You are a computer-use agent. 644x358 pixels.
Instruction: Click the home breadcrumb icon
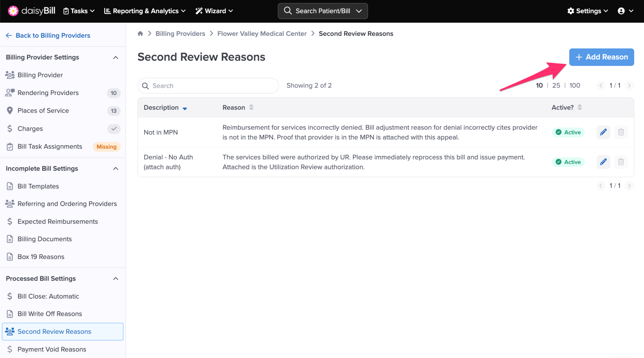140,34
